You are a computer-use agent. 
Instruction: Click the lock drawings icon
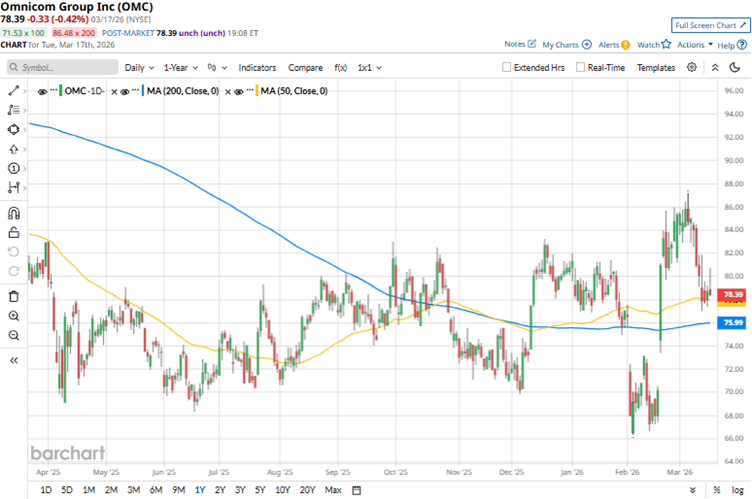(14, 232)
